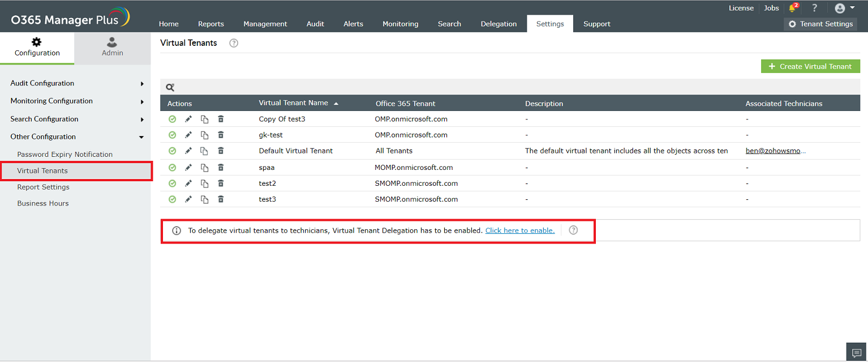Copy the spaa virtual tenant
The image size is (868, 363).
click(x=205, y=168)
